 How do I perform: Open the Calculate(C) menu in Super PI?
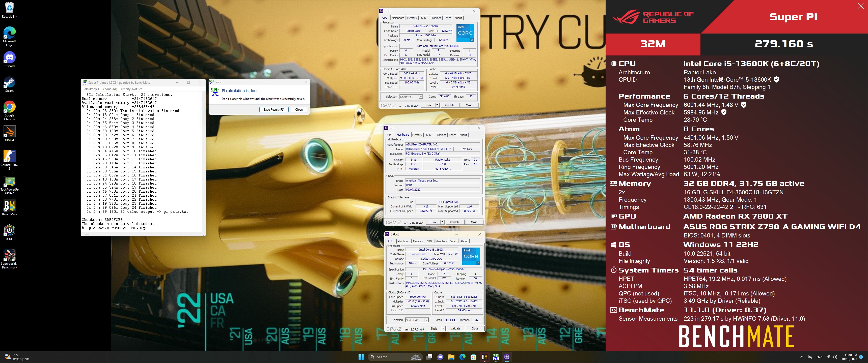pyautogui.click(x=91, y=89)
